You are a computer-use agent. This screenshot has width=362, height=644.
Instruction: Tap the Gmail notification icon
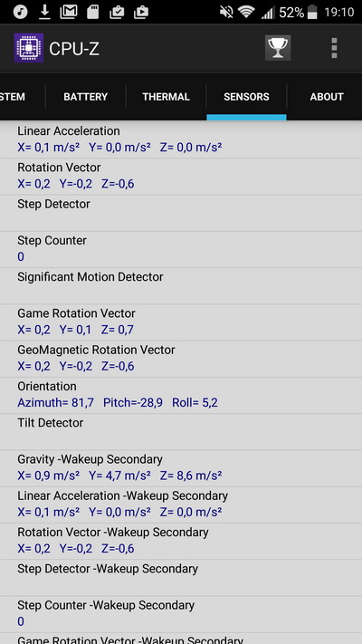[x=69, y=12]
